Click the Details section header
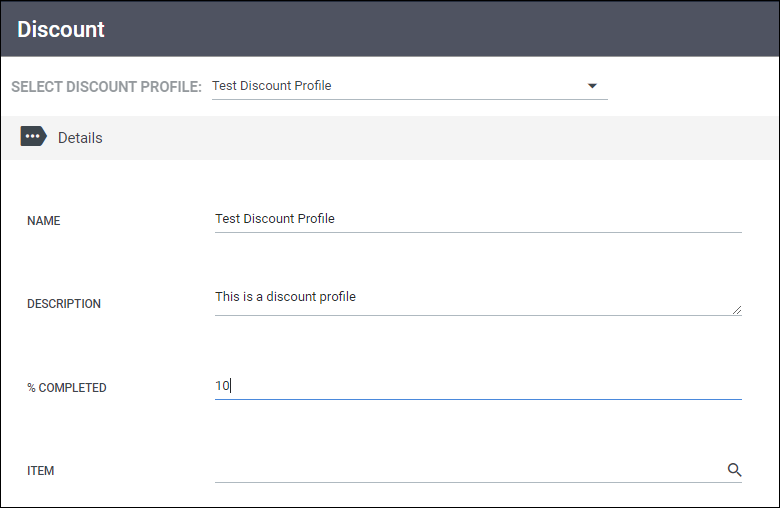Screen dimensions: 780x508 390,138
